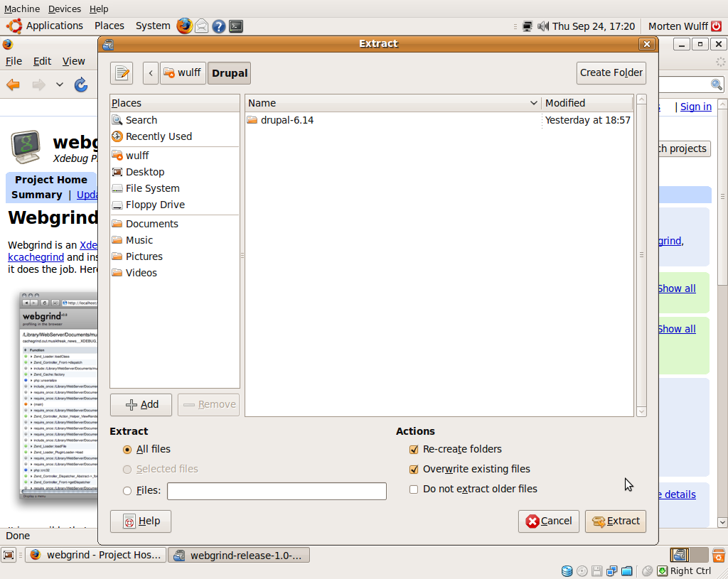Open the Firefox View menu
The height and width of the screenshot is (579, 728).
click(73, 61)
